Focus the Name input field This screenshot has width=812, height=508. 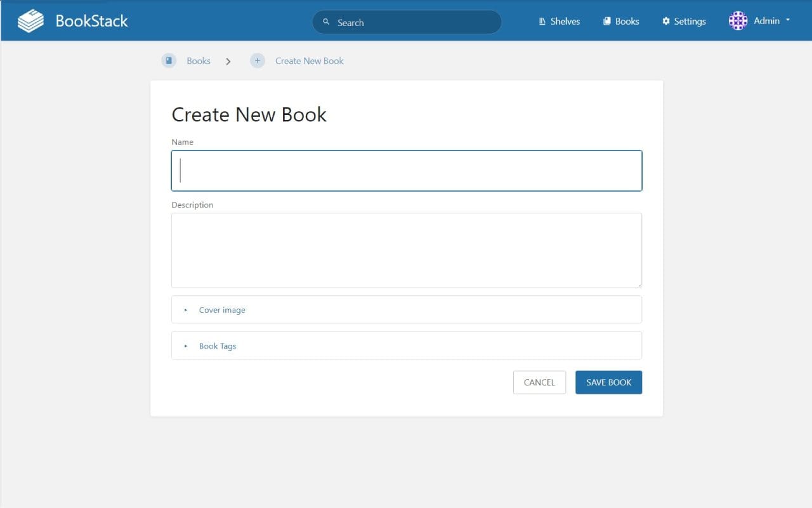coord(406,170)
